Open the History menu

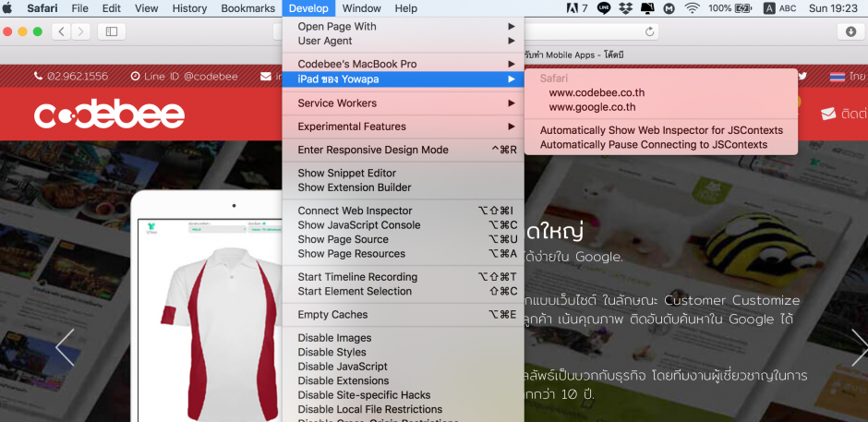click(189, 8)
